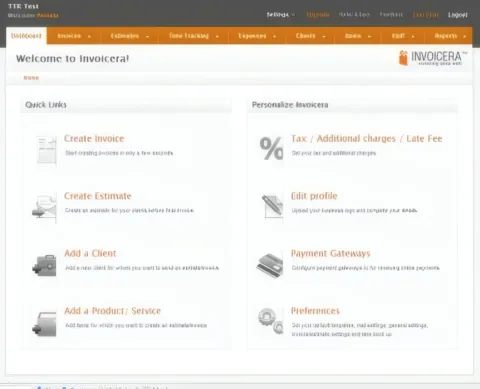Open the Preferences link

point(315,311)
